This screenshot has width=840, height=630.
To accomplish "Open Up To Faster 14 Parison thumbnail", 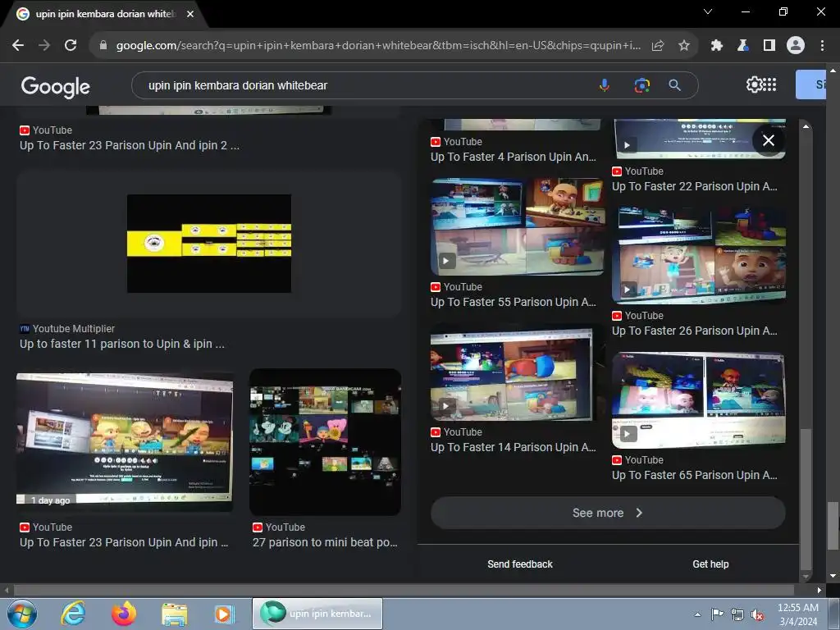I will (517, 372).
